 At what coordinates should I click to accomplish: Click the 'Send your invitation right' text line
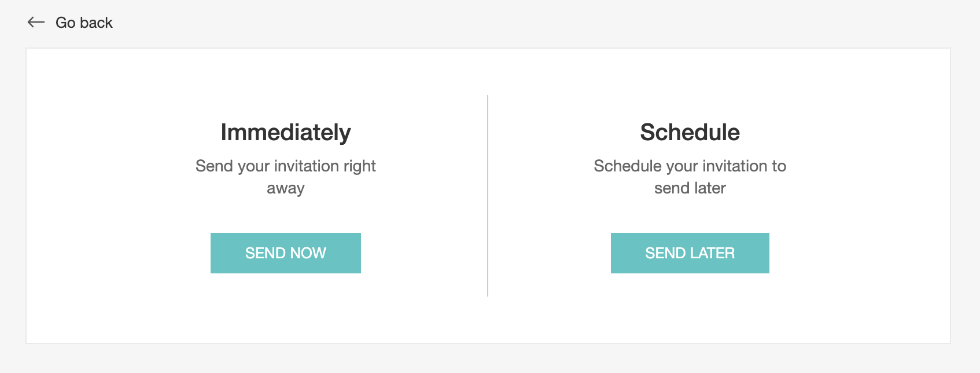tap(286, 166)
